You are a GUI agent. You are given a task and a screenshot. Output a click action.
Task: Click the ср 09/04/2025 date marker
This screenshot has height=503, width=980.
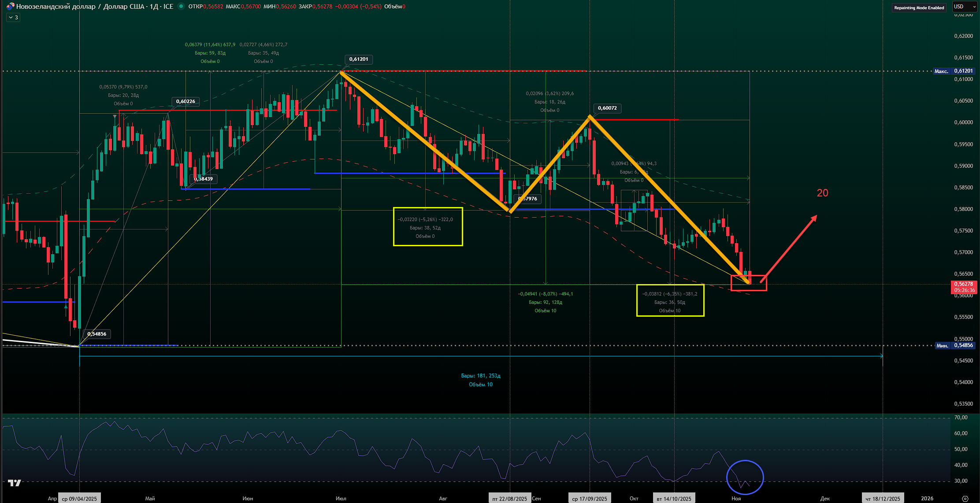(79, 499)
